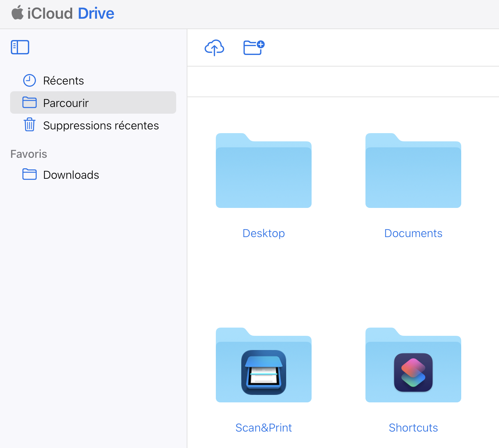This screenshot has height=448, width=499.
Task: Click the Documents folder name link
Action: pyautogui.click(x=413, y=233)
